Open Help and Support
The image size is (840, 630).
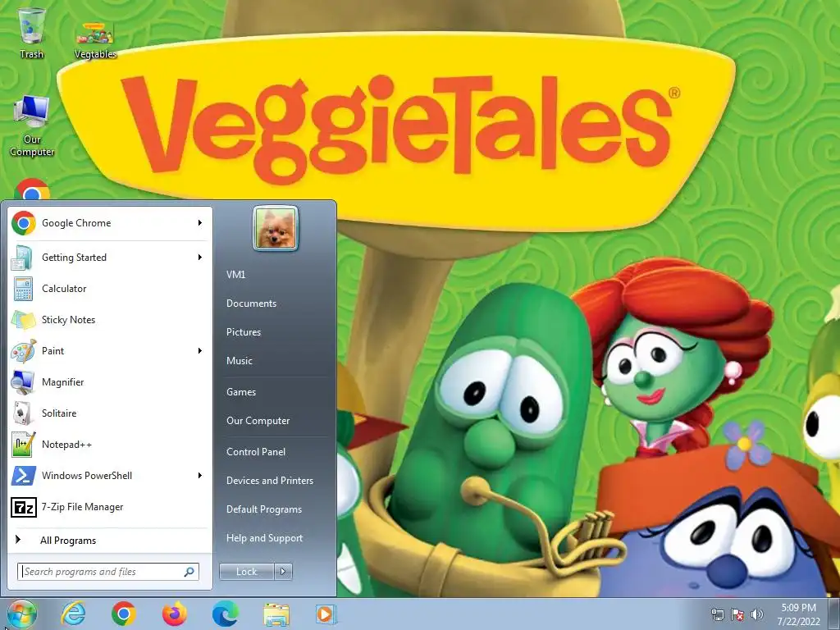(x=264, y=538)
